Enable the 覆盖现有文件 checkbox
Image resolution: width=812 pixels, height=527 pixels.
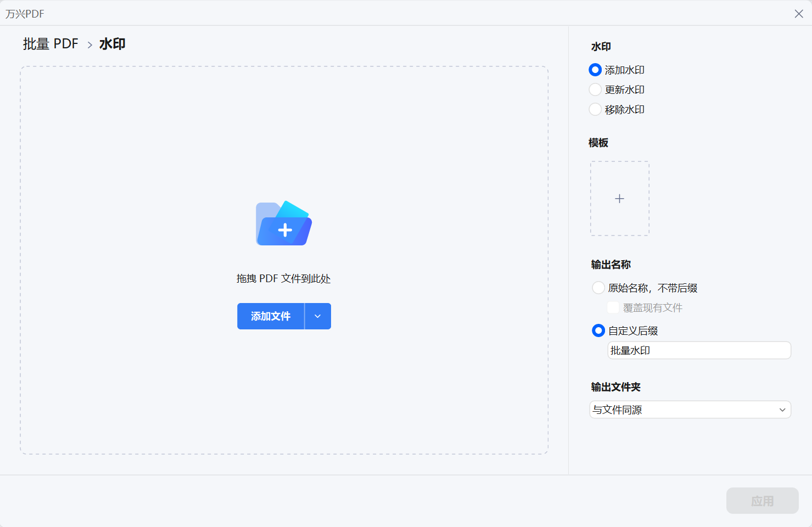coord(613,307)
